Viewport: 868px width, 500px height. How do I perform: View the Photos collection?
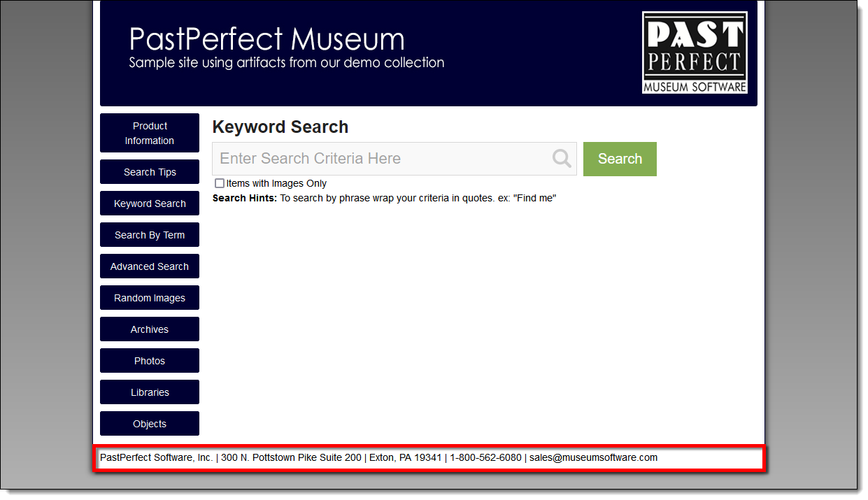click(149, 360)
